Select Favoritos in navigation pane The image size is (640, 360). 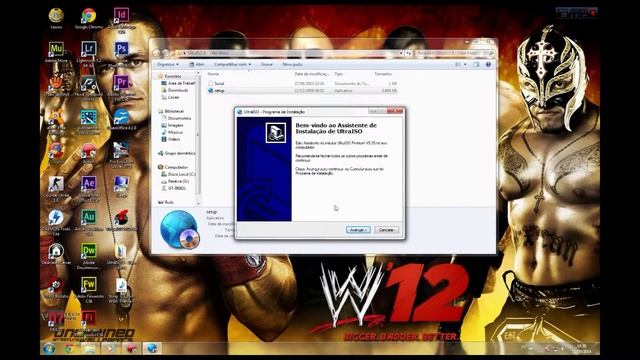point(173,76)
